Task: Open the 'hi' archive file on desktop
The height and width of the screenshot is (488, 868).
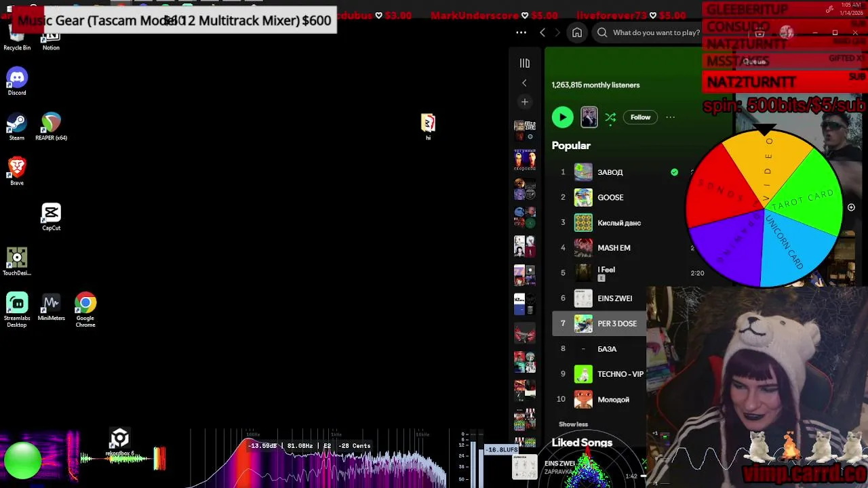Action: tap(428, 127)
